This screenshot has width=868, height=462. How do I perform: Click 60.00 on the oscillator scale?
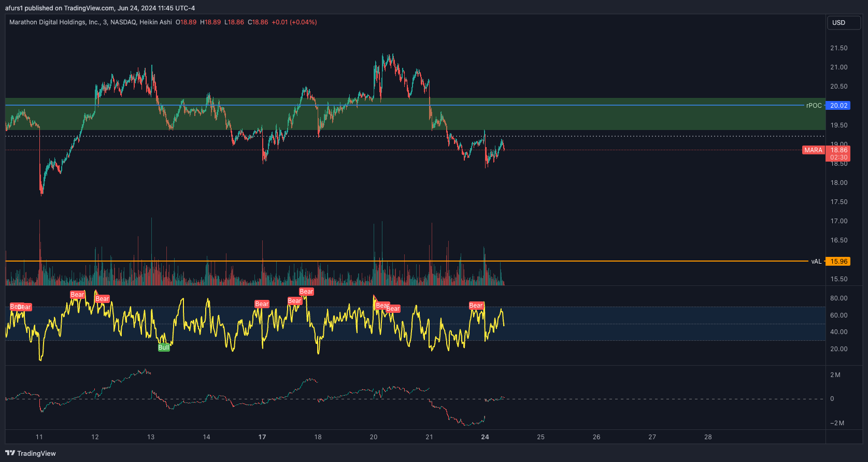point(839,315)
